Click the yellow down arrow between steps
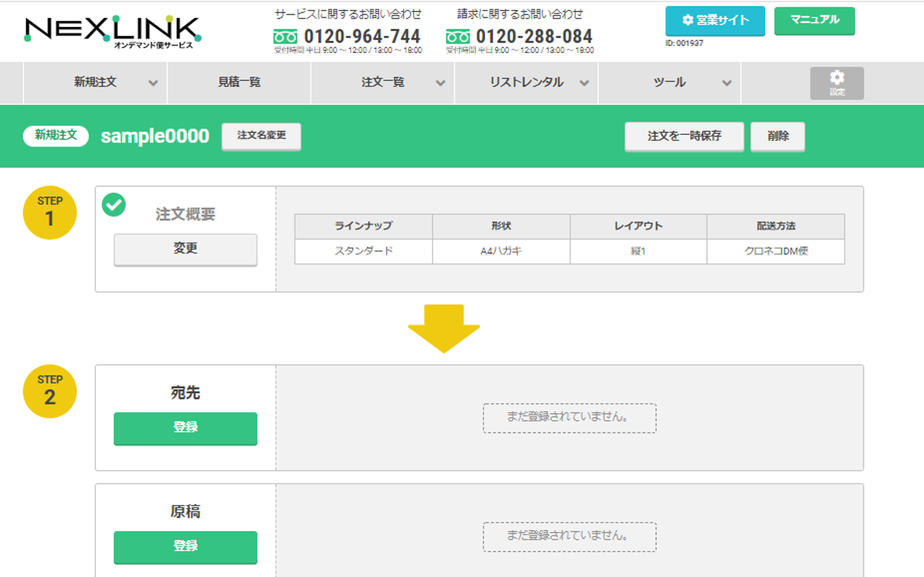 pos(444,328)
